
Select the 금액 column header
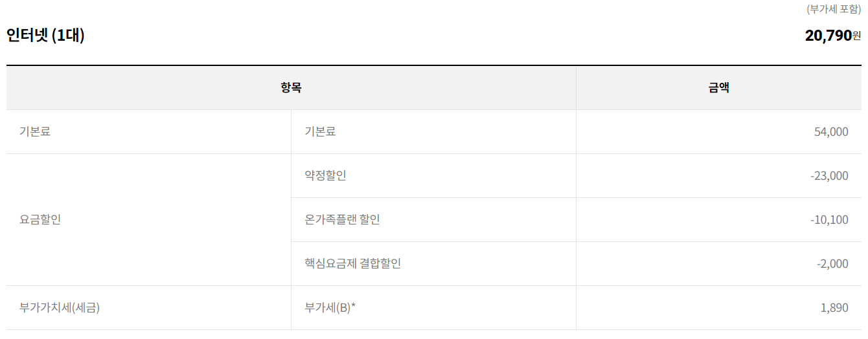click(x=718, y=88)
